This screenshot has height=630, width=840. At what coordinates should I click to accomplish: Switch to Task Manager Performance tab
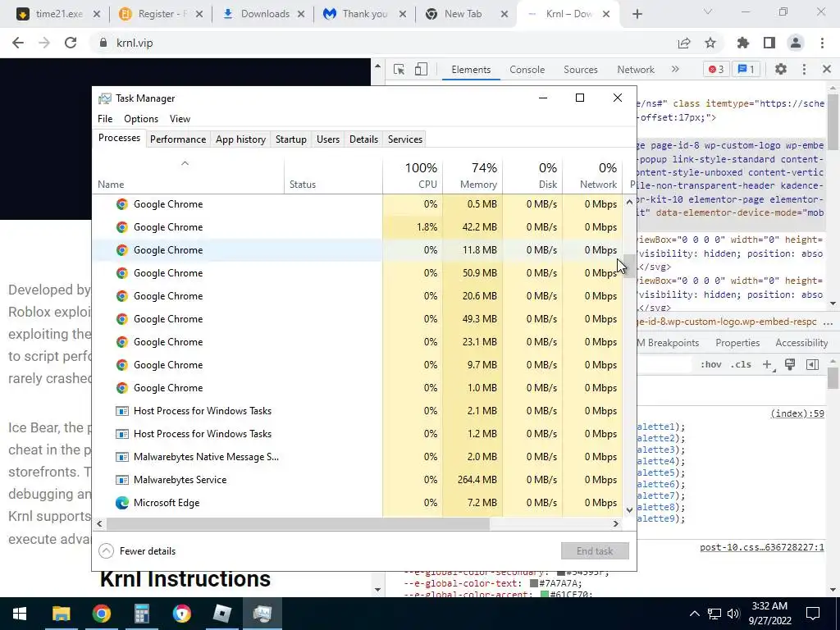click(178, 139)
